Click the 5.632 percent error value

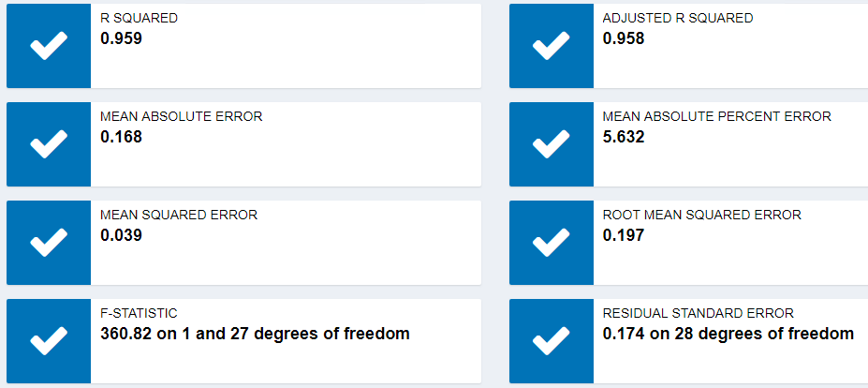(x=624, y=138)
